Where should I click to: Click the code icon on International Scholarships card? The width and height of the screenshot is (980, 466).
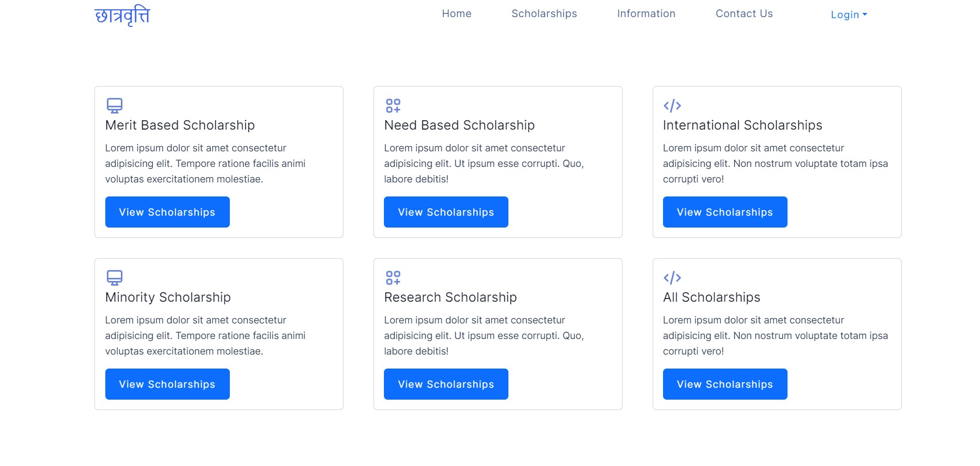[672, 105]
